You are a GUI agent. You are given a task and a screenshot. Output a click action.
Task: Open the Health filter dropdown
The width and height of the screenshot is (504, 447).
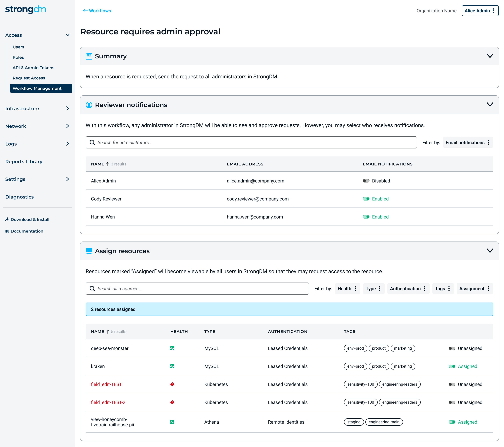point(347,289)
